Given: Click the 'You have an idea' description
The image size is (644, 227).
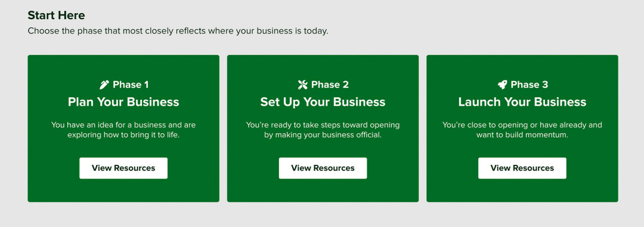Looking at the screenshot, I should tap(123, 130).
